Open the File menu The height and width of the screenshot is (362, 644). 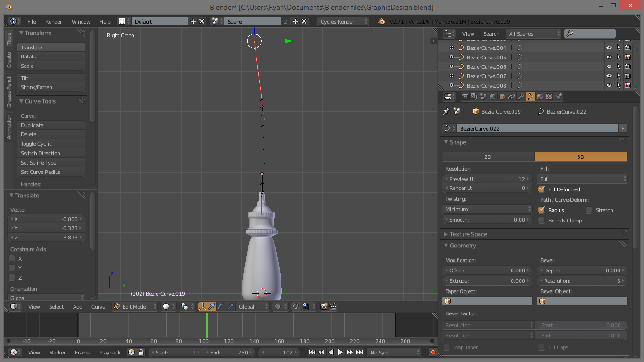pyautogui.click(x=32, y=22)
